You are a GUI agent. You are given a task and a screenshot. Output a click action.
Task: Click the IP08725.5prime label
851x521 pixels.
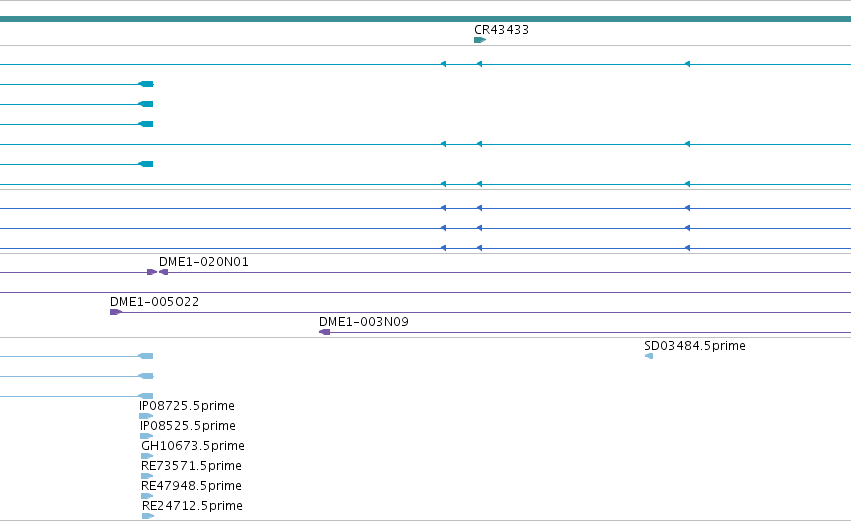(187, 406)
